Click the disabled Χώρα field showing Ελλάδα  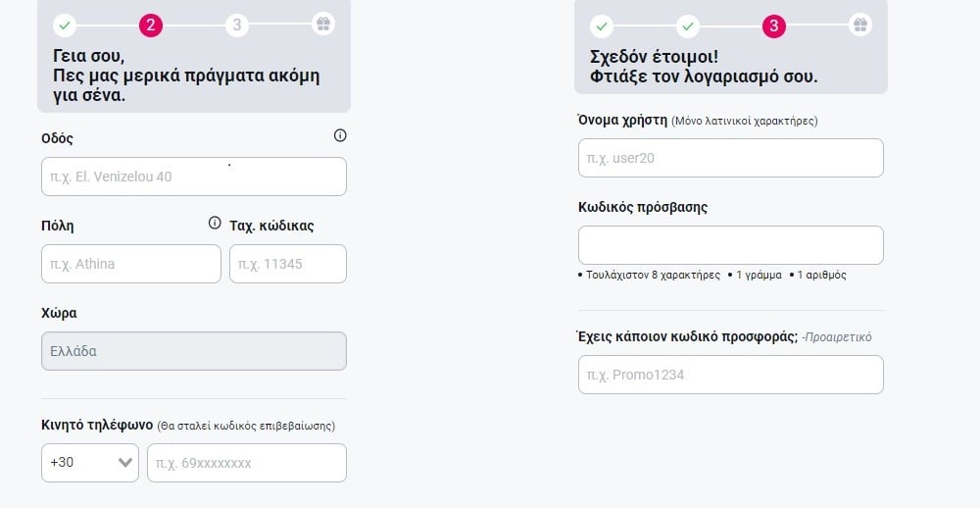pos(194,351)
